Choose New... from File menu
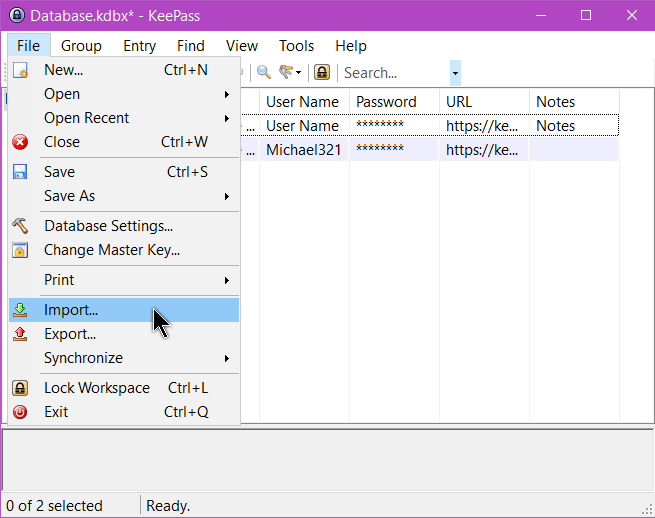 click(124, 70)
